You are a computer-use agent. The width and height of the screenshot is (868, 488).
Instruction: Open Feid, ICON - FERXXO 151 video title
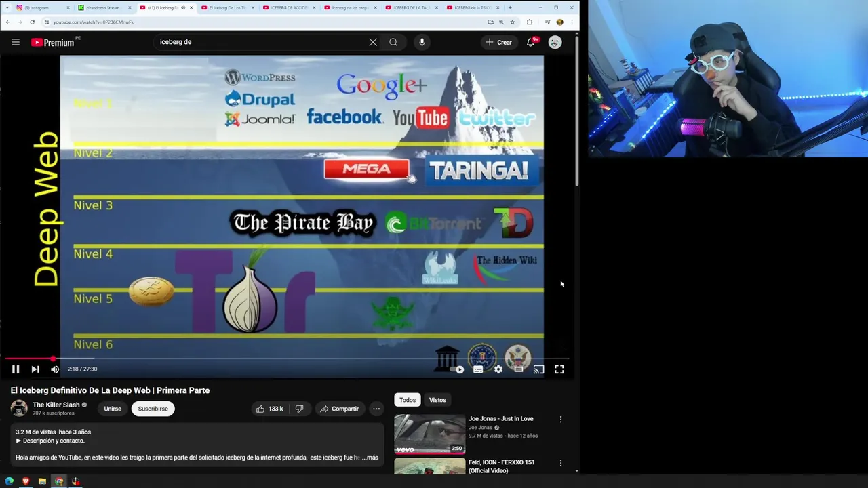point(502,466)
